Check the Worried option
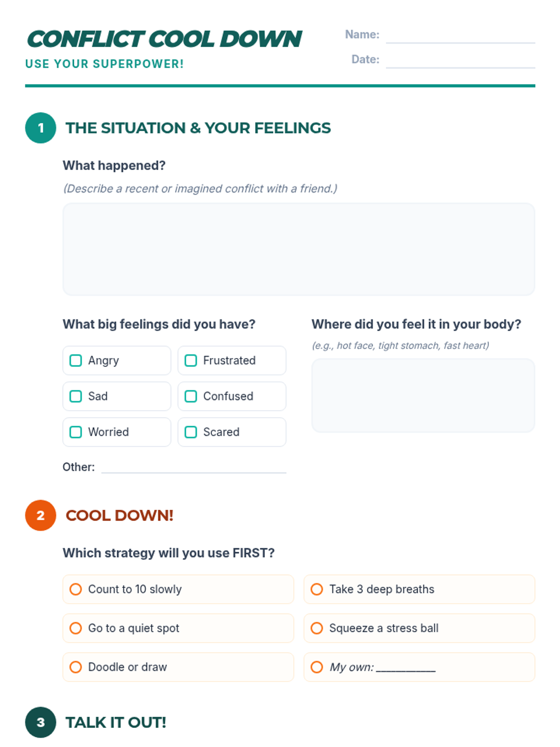Image resolution: width=560 pixels, height=747 pixels. [76, 432]
